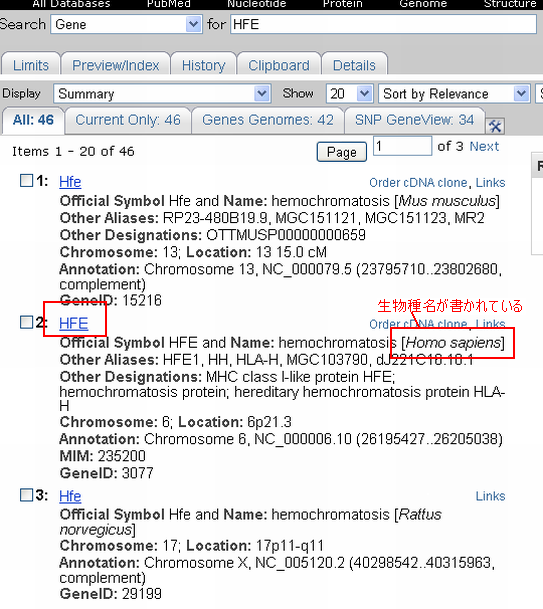The width and height of the screenshot is (543, 609).
Task: Click the Order cDNA clone link for Mus musculus
Action: click(418, 183)
